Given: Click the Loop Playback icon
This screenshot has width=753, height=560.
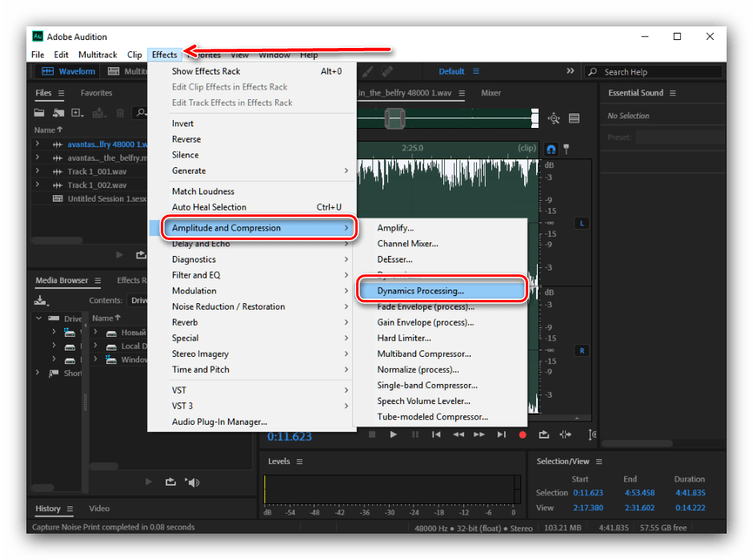Looking at the screenshot, I should [x=544, y=434].
